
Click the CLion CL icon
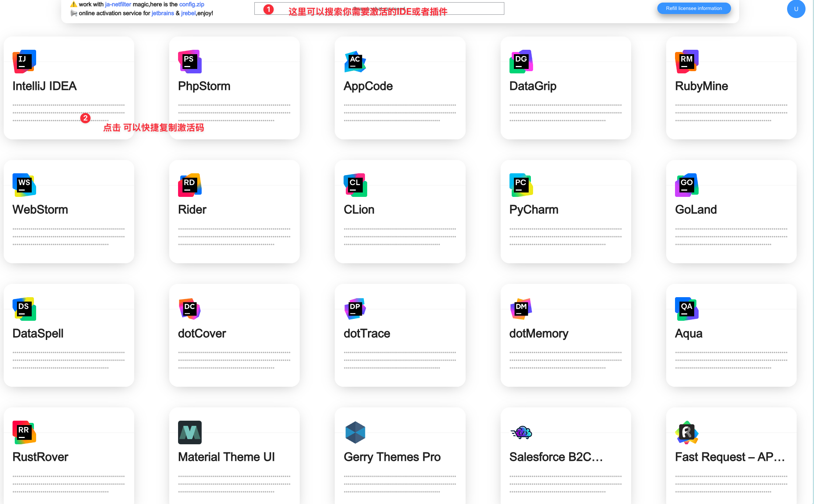355,185
